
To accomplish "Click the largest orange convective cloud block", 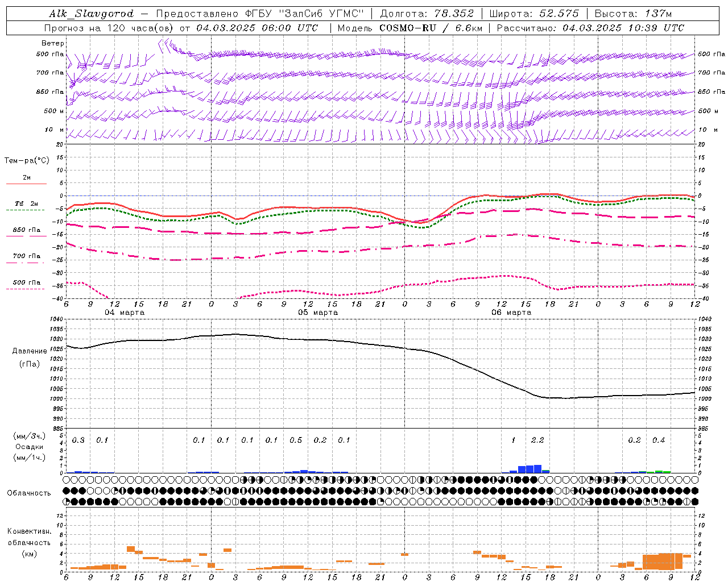I will pyautogui.click(x=663, y=562).
